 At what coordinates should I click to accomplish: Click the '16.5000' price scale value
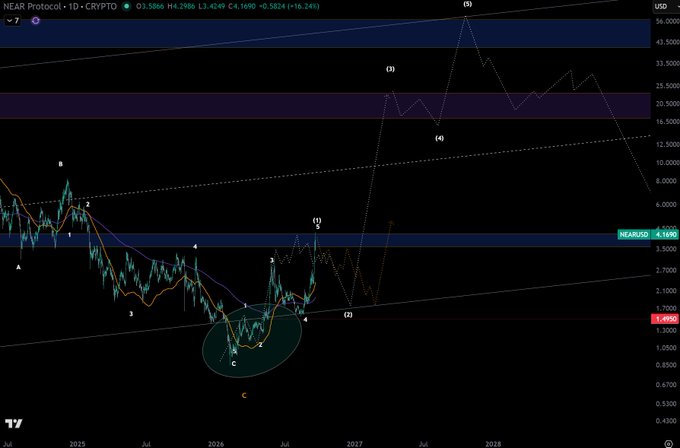point(667,122)
